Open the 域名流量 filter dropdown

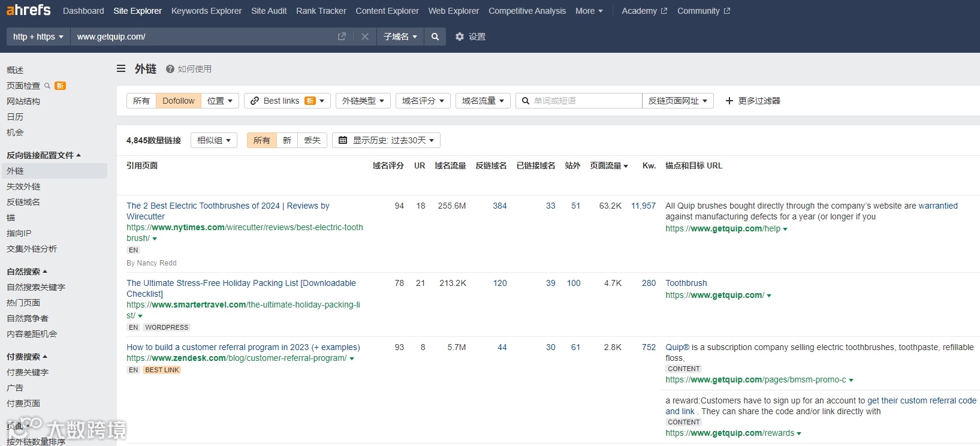point(483,101)
